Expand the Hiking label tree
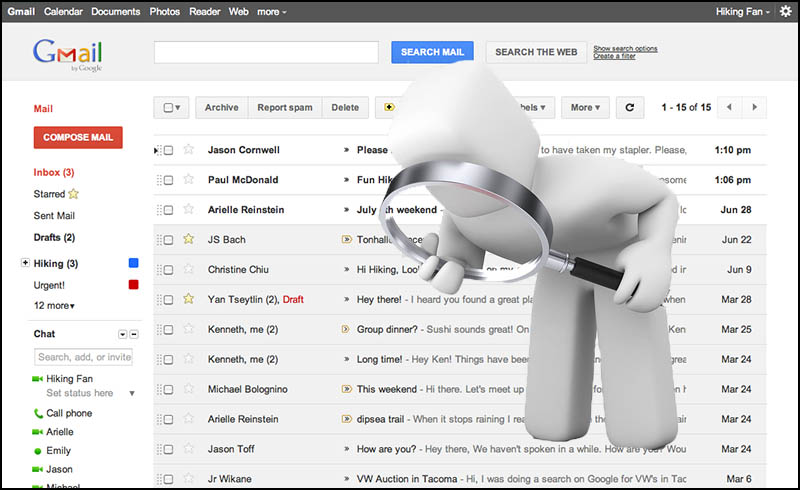 24,262
